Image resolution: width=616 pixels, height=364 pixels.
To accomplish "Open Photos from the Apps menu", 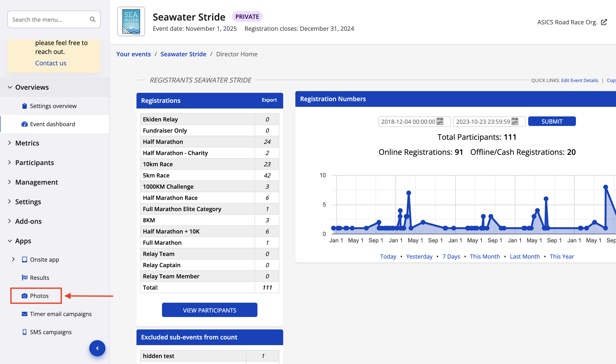I will pyautogui.click(x=39, y=296).
